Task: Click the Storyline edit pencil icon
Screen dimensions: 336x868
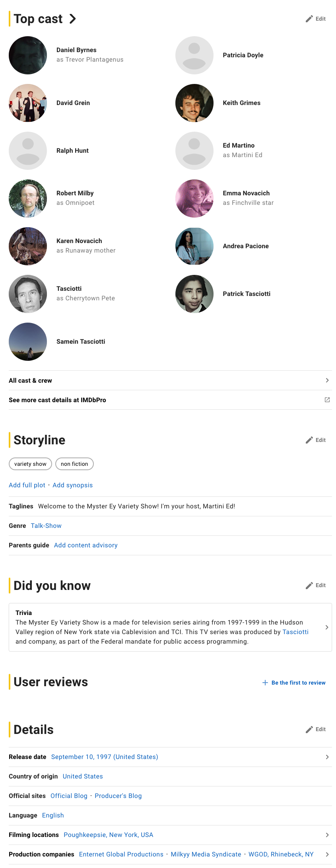Action: (309, 440)
